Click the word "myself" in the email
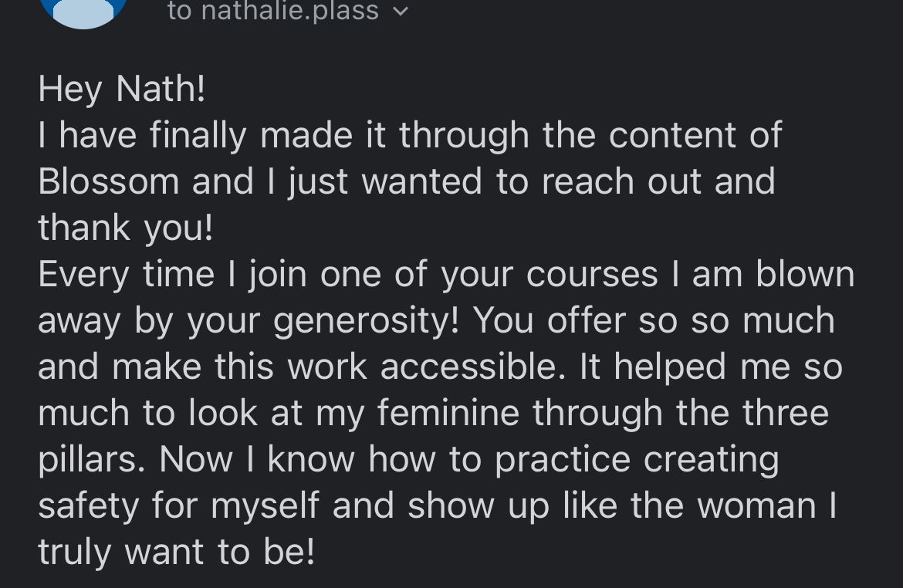 [x=265, y=505]
